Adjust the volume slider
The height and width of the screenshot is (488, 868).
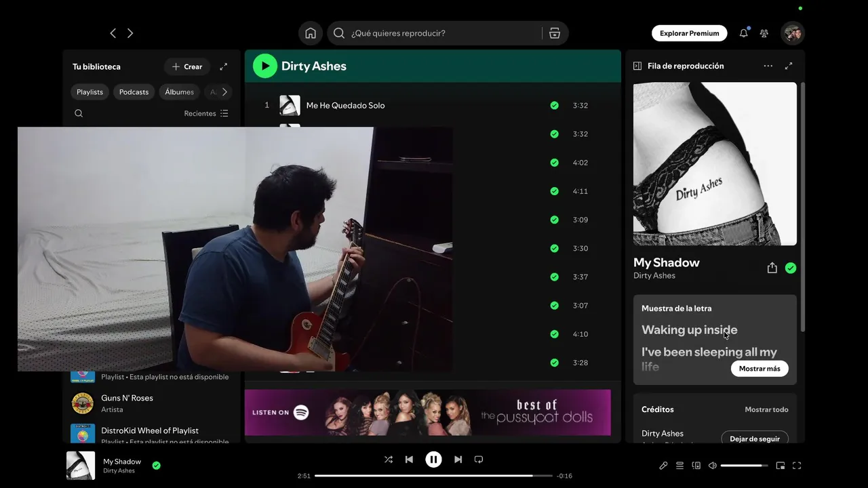[744, 466]
